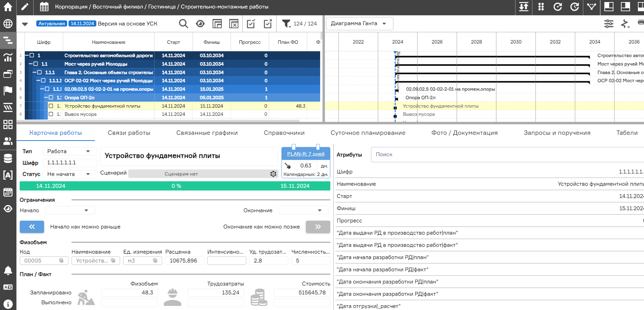Click the green 0 % progress bar
This screenshot has width=644, height=310.
click(175, 186)
